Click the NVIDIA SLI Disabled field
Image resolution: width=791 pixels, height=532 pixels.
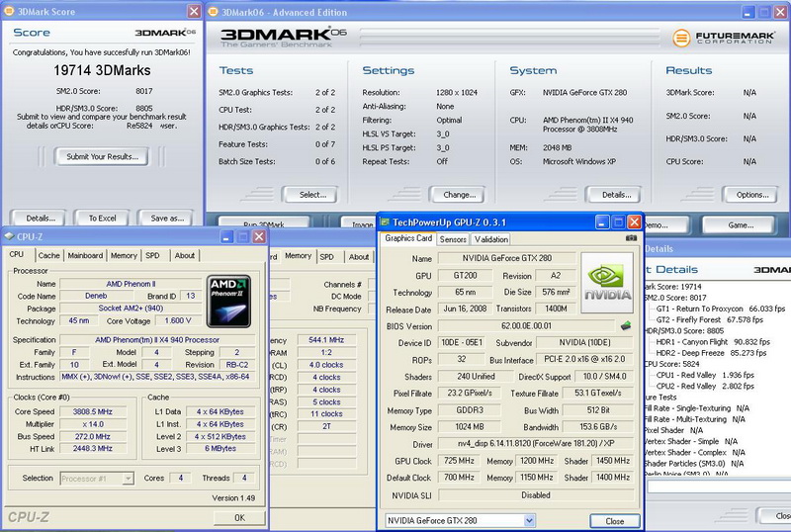click(x=535, y=495)
